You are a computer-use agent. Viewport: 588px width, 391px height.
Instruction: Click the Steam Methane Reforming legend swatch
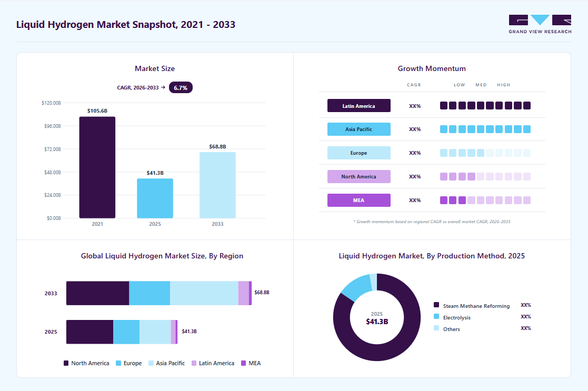[436, 305]
